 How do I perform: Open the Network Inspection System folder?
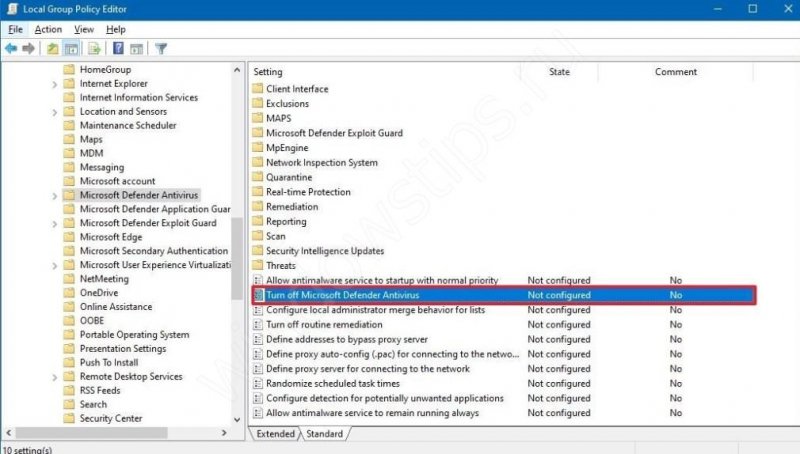[322, 162]
